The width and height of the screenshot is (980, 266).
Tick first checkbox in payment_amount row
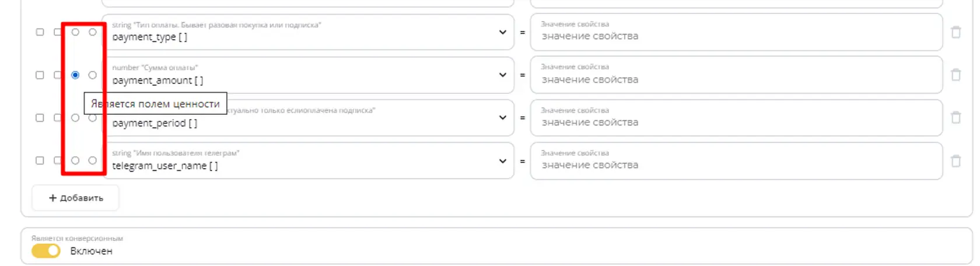pos(40,75)
